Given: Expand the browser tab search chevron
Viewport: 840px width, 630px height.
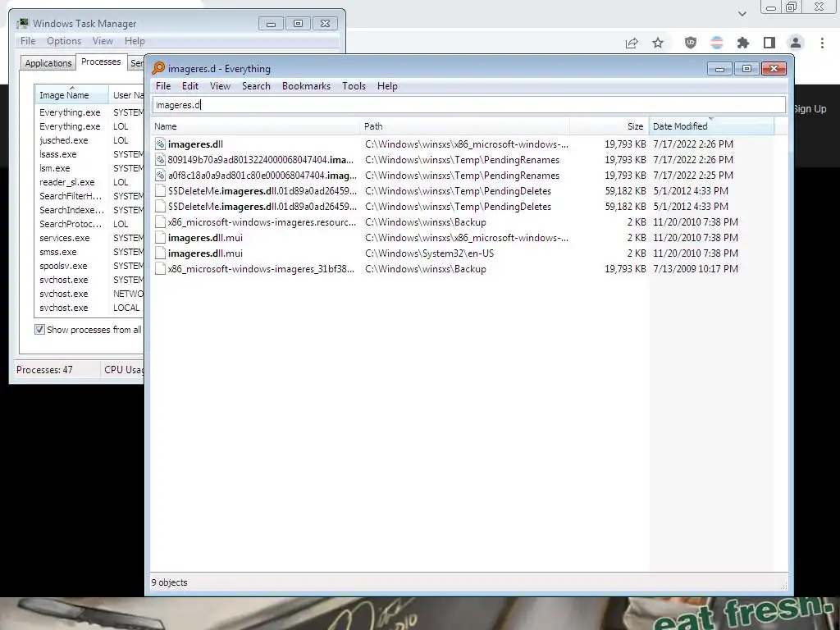Looking at the screenshot, I should [742, 14].
